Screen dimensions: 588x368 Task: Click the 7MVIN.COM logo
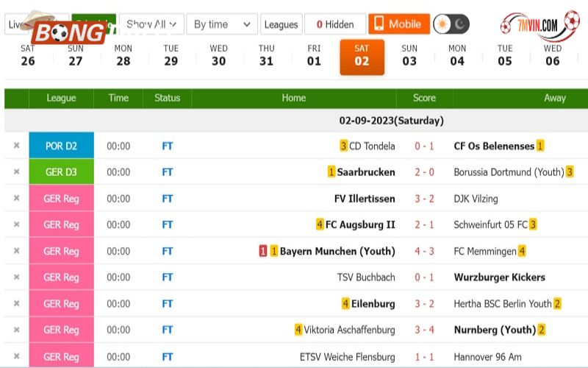click(539, 25)
